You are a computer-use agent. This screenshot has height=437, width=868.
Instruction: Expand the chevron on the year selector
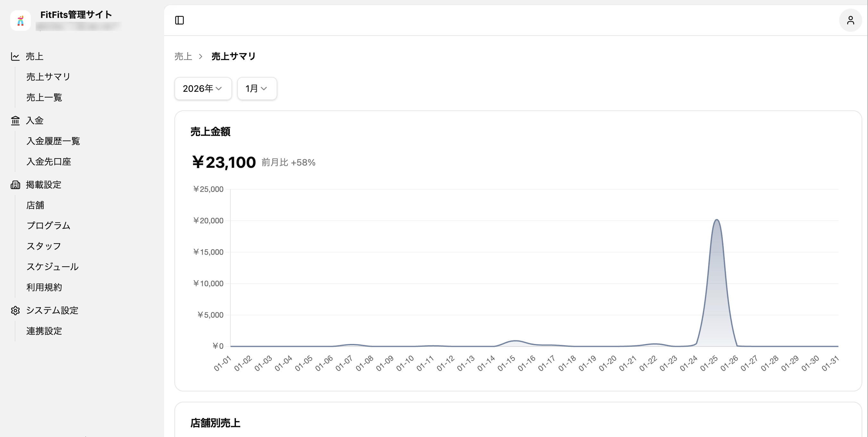coord(219,89)
